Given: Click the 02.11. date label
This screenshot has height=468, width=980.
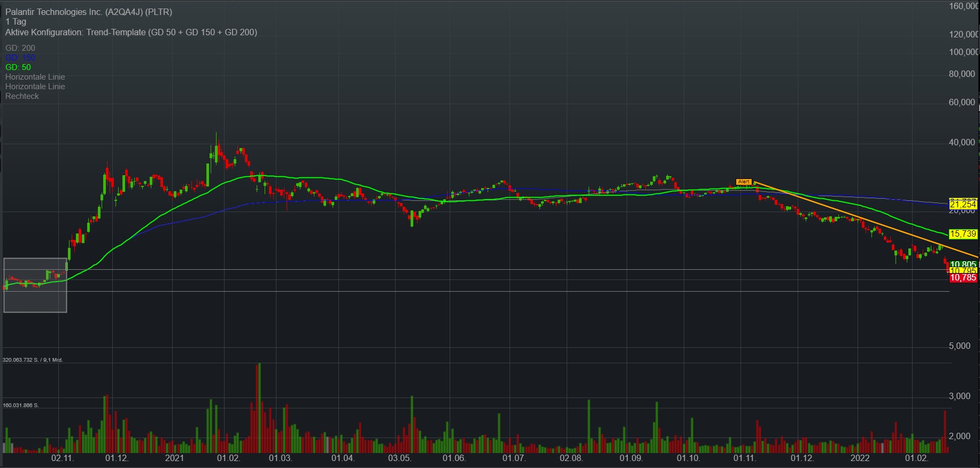Looking at the screenshot, I should coord(63,458).
